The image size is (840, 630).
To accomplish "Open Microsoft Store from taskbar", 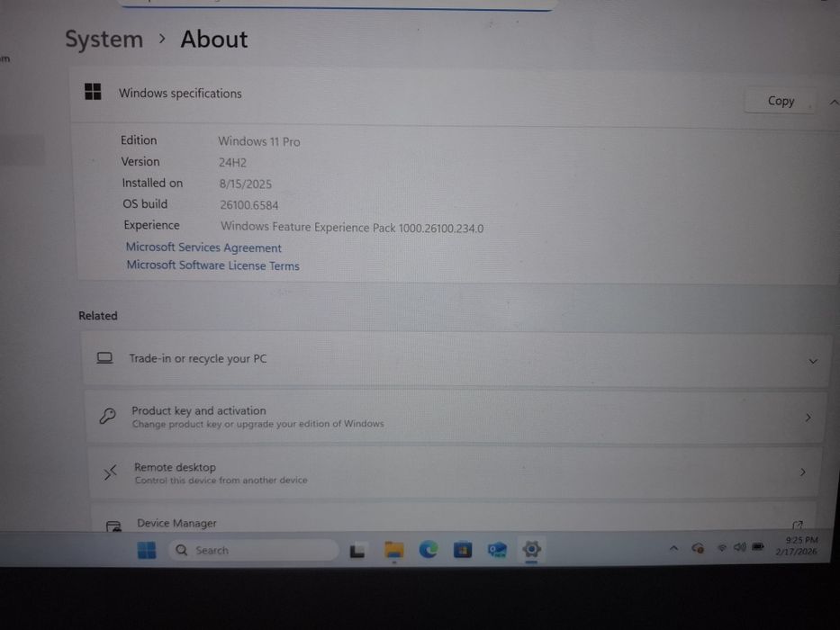I will pos(463,550).
